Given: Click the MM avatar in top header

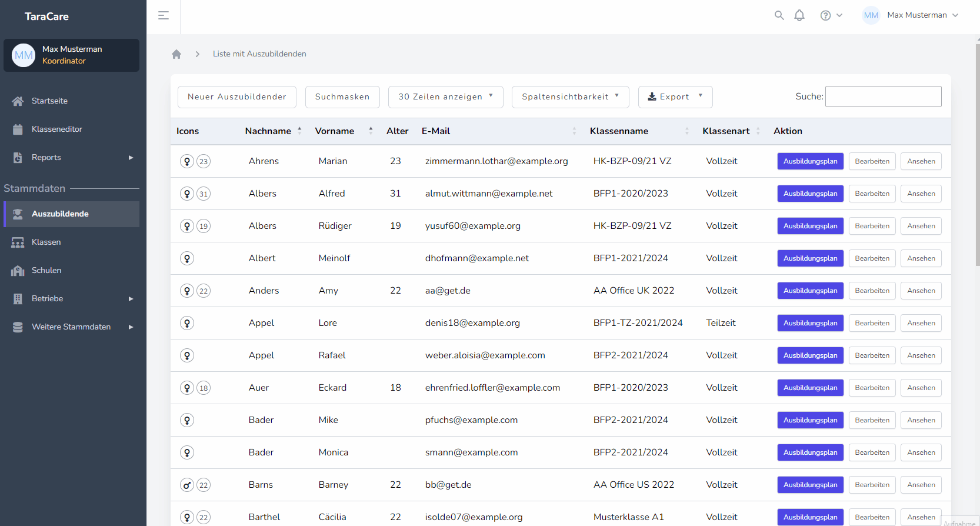Looking at the screenshot, I should [871, 15].
